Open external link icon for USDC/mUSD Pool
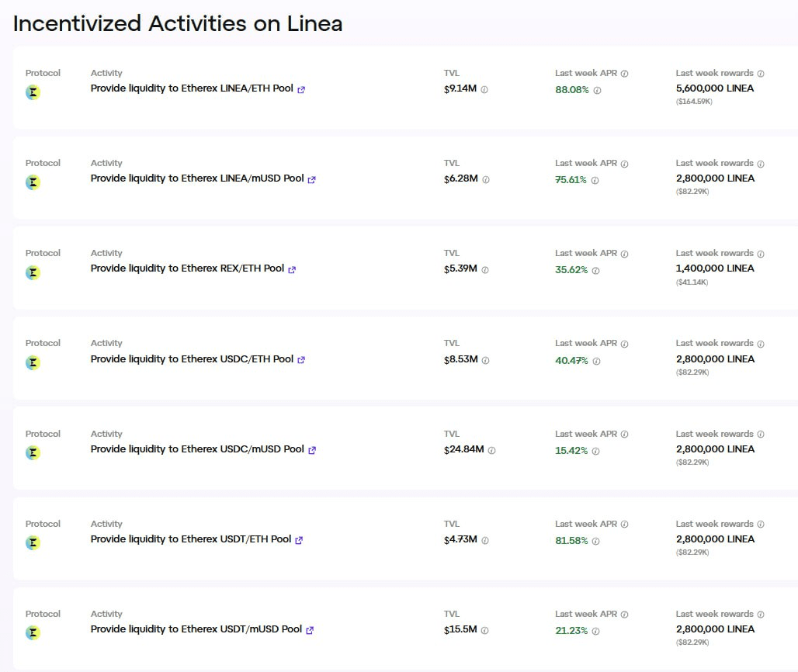Viewport: 798px width, 672px height. (312, 450)
